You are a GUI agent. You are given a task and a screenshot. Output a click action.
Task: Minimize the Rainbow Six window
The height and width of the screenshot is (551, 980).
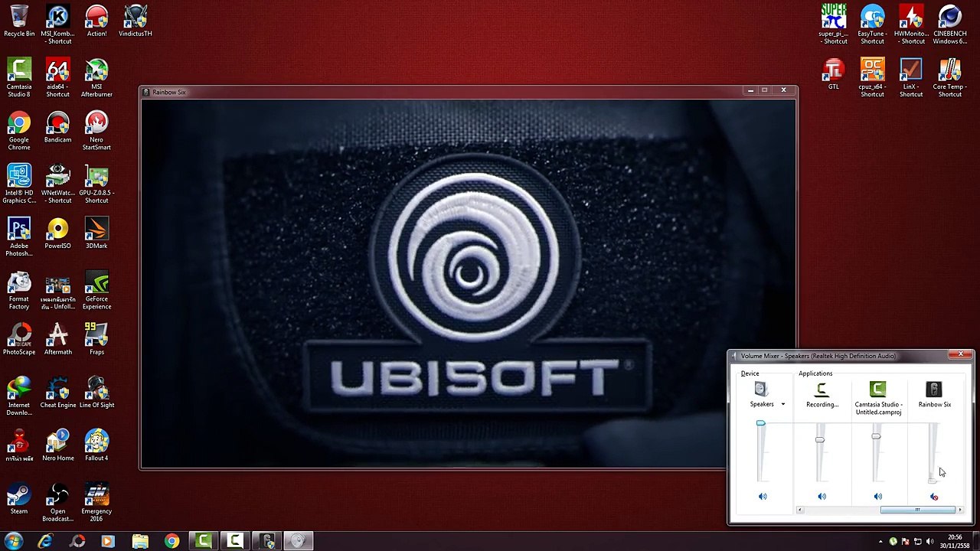[750, 90]
